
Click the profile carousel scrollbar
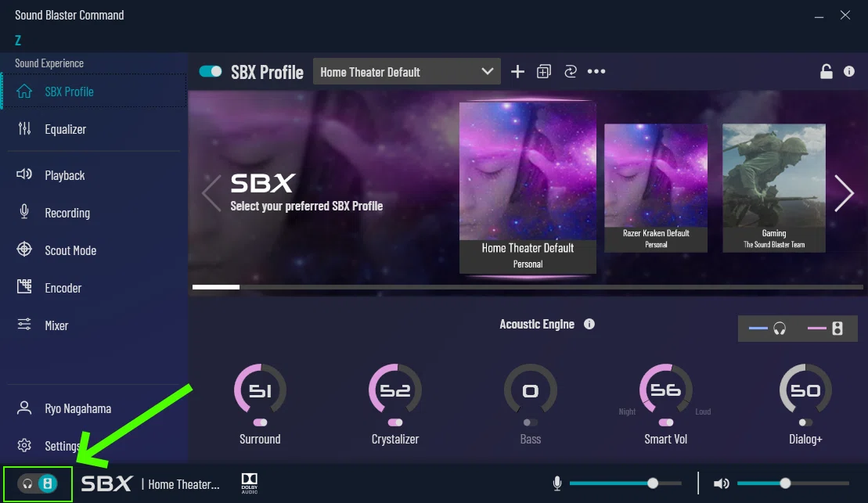pyautogui.click(x=528, y=287)
